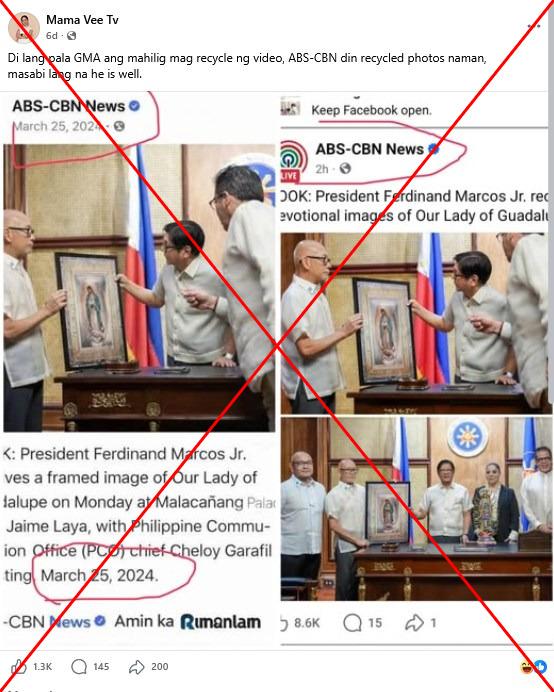Open comments via speech bubble icon
The height and width of the screenshot is (692, 554).
coord(79,666)
